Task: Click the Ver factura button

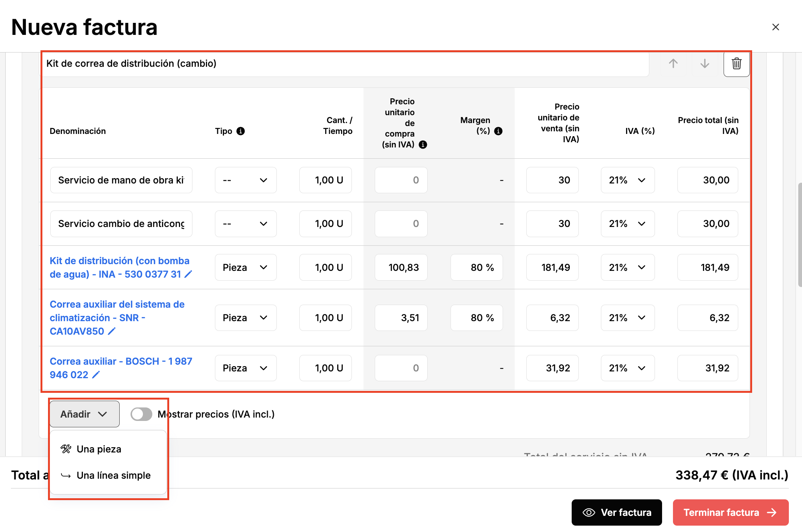Action: click(617, 512)
